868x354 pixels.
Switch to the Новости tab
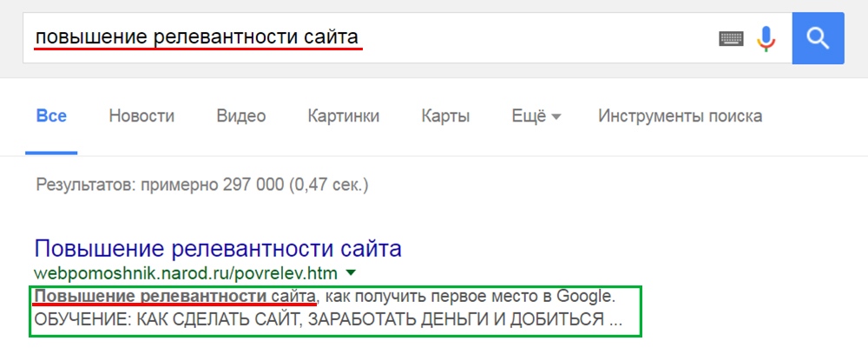tap(141, 115)
